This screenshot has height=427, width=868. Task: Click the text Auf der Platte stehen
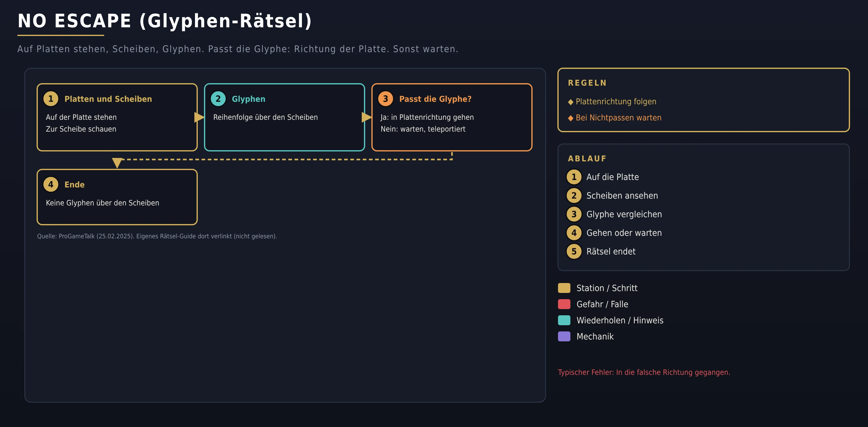(81, 117)
